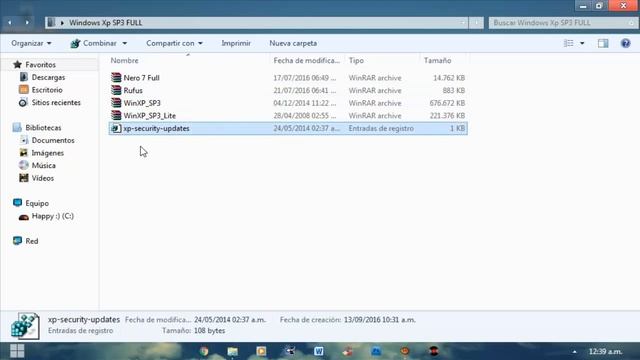This screenshot has width=640, height=360.
Task: Open the Nero 7 Full archive icon
Action: point(116,78)
